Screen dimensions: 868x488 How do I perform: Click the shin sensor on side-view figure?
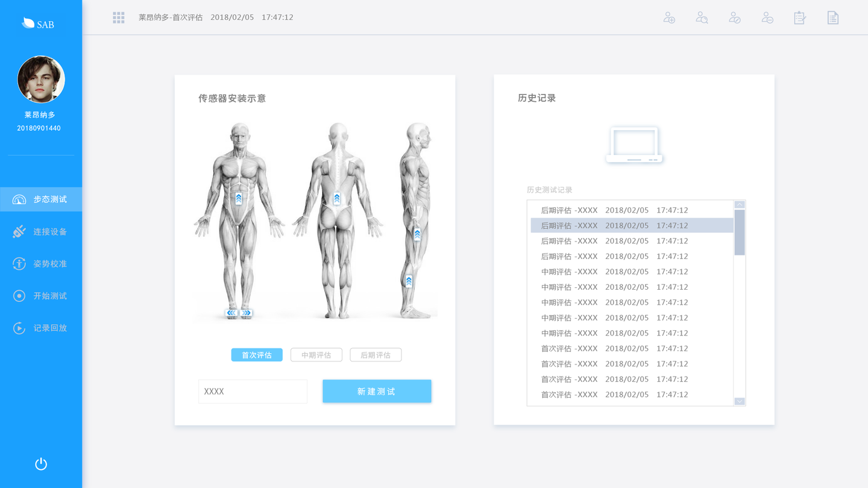(409, 280)
